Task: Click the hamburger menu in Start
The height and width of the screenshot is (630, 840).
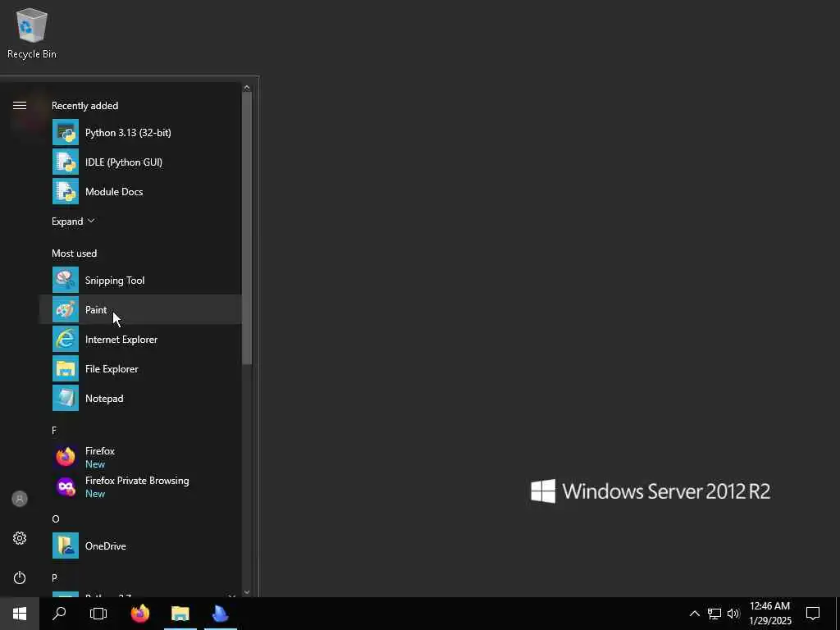Action: pyautogui.click(x=20, y=106)
